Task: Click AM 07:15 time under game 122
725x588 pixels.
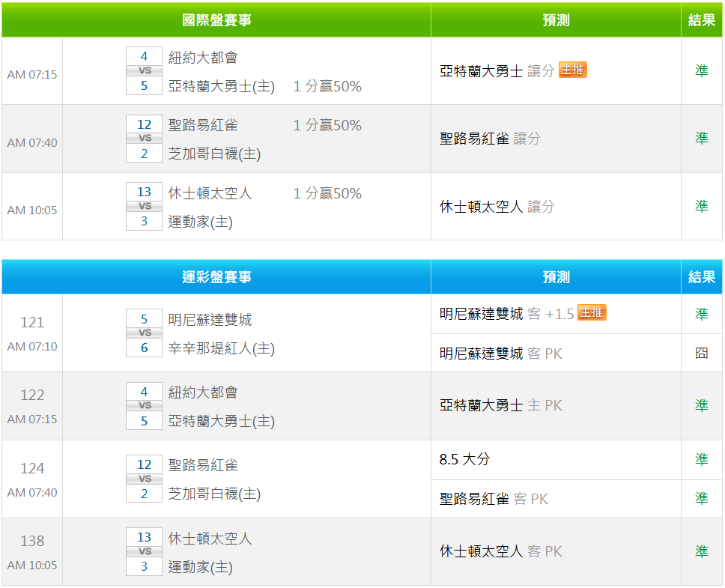Action: (32, 419)
